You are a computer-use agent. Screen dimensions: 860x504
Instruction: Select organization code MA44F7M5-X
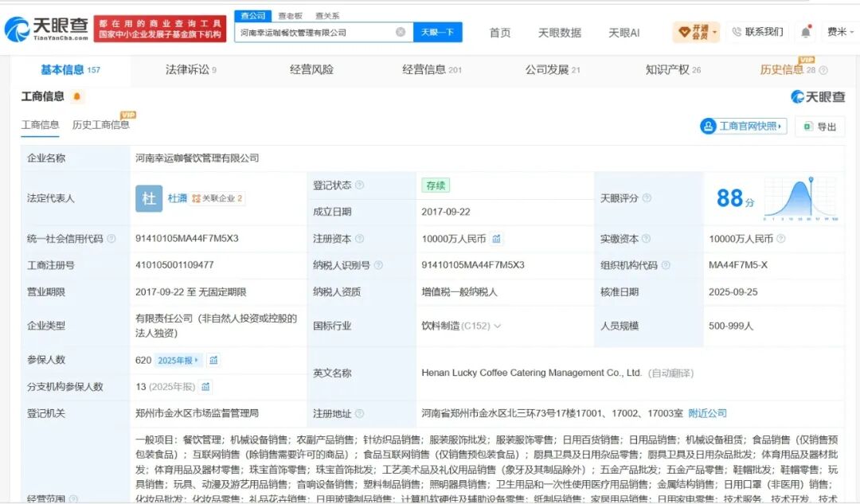[737, 265]
